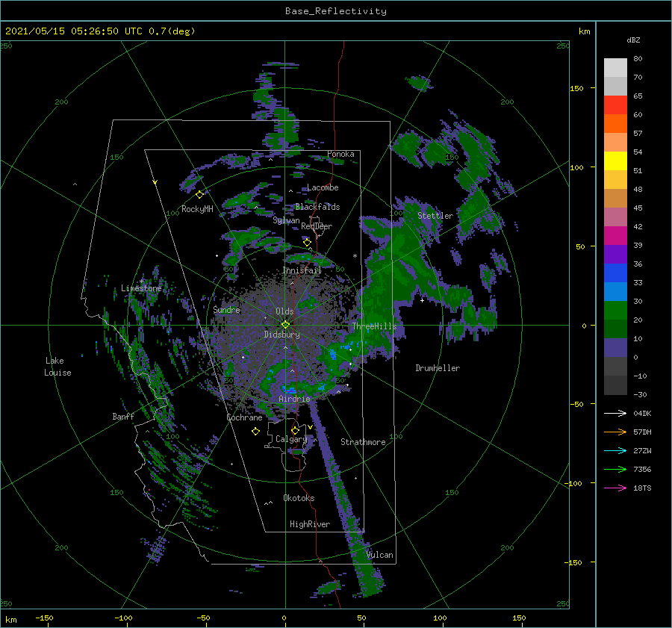Click the Drumheller label
The height and width of the screenshot is (628, 672).
(438, 368)
